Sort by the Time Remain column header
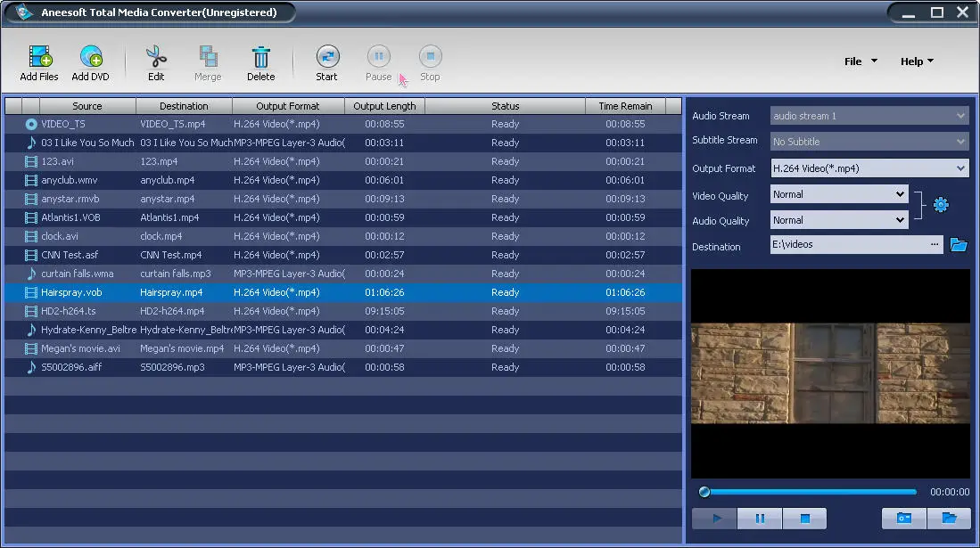The height and width of the screenshot is (548, 980). pyautogui.click(x=625, y=106)
